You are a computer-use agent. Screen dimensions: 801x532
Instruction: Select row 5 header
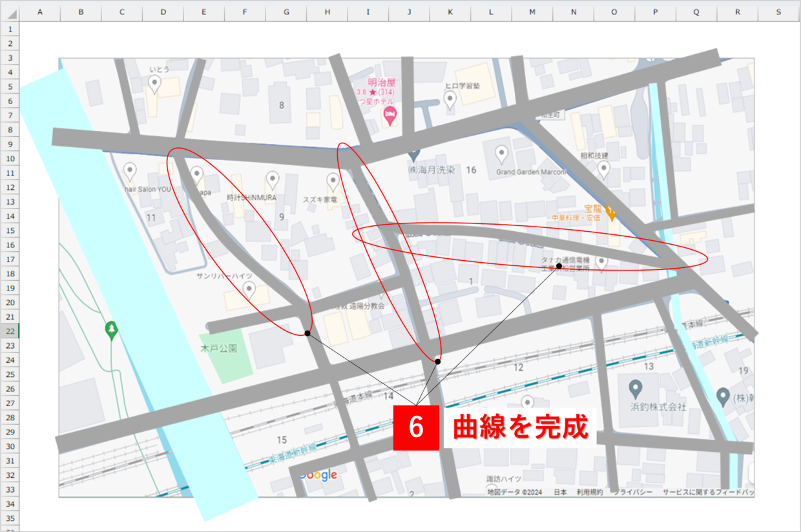click(10, 87)
